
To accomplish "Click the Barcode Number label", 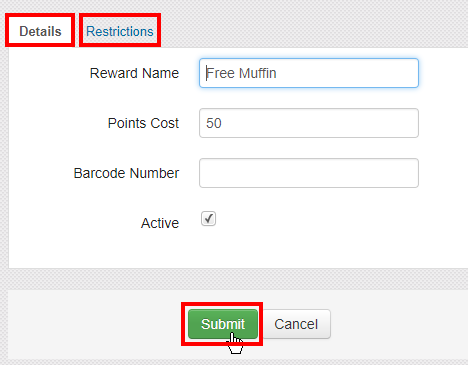I will (x=126, y=173).
